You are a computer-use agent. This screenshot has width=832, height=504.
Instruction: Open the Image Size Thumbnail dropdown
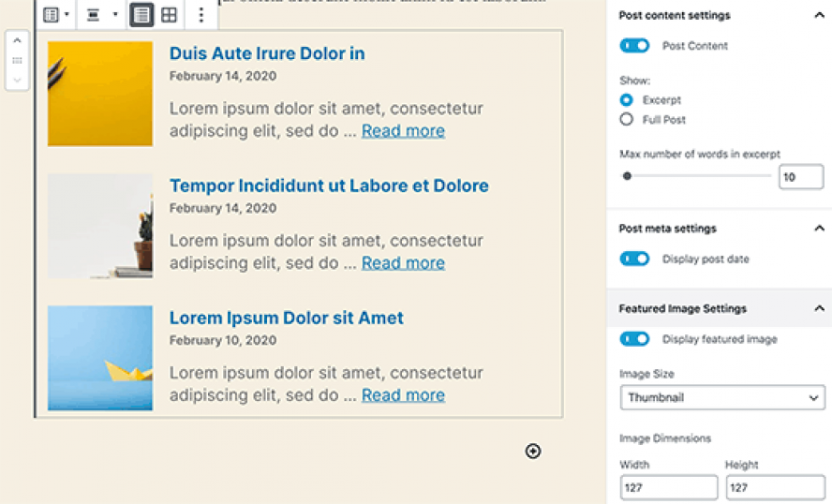click(722, 397)
